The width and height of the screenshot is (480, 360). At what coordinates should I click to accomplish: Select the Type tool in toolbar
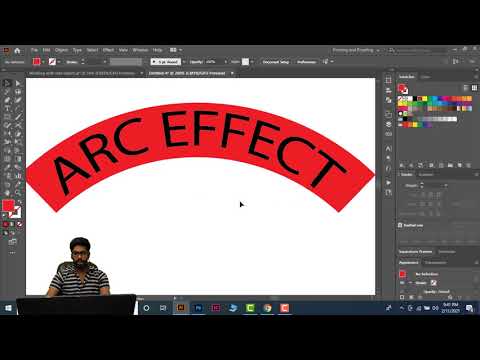click(x=7, y=108)
